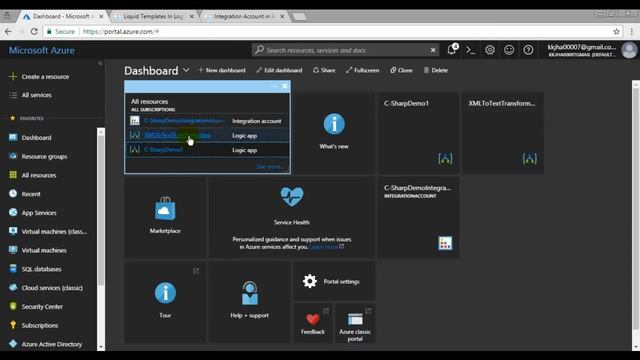Viewport: 640px width, 360px height.
Task: Click the browser reload button
Action: point(34,31)
